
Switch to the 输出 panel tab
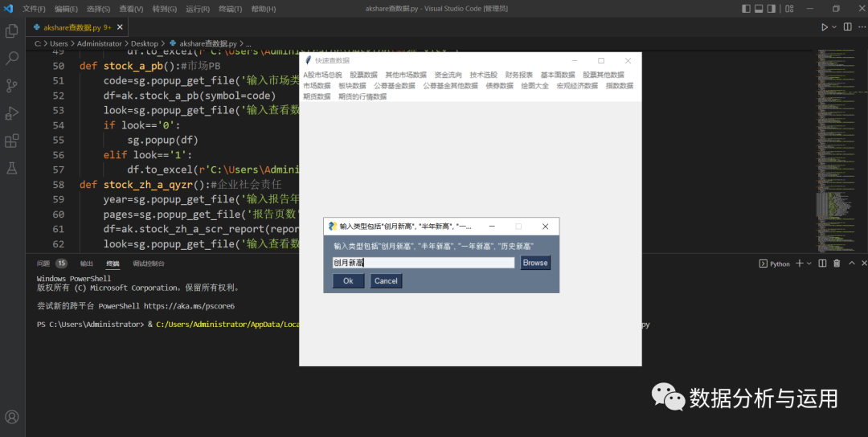point(86,263)
